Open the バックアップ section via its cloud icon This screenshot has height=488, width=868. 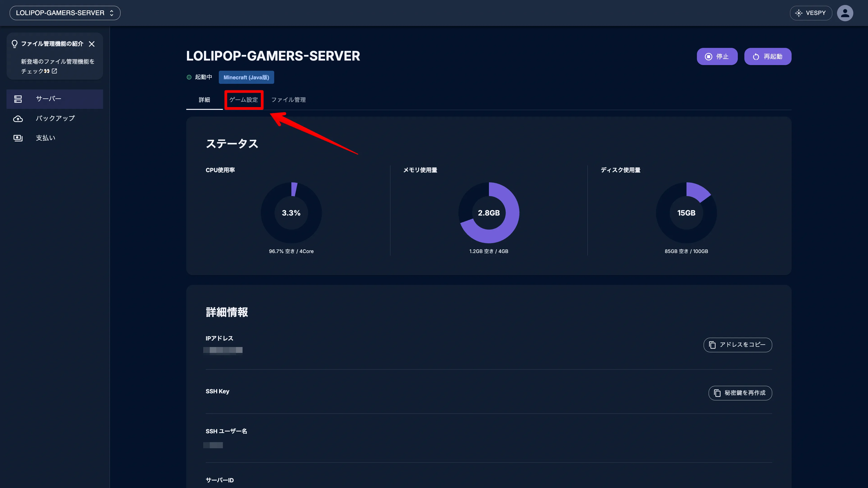tap(18, 118)
